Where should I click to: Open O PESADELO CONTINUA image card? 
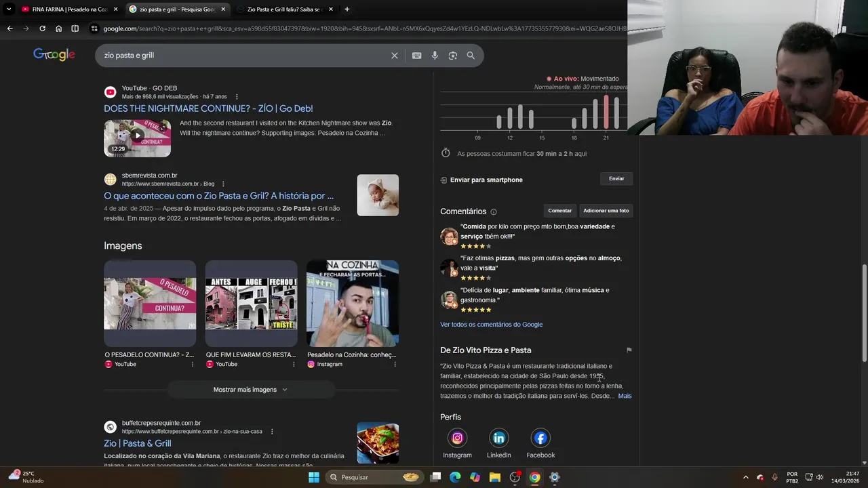point(150,304)
